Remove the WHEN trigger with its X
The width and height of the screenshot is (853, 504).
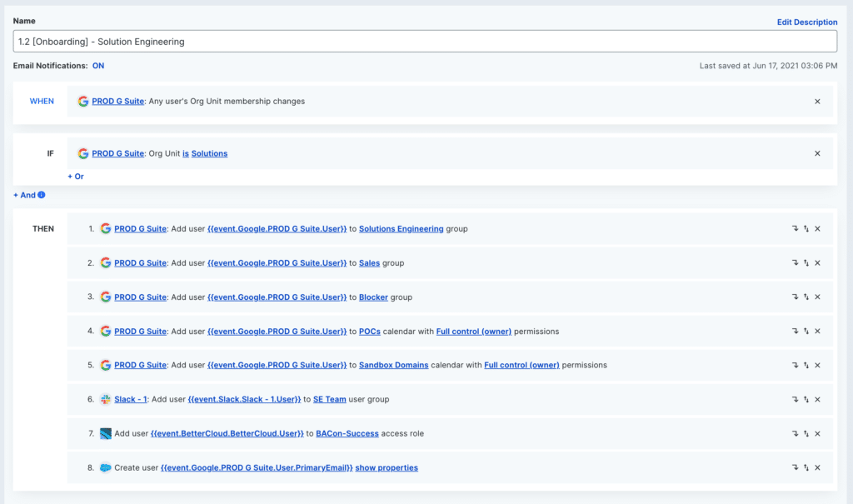[817, 102]
